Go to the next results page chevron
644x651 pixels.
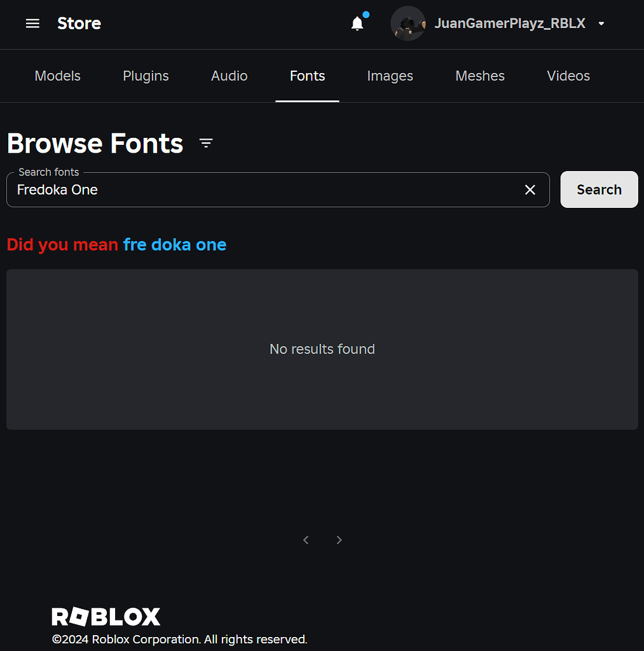coord(339,540)
